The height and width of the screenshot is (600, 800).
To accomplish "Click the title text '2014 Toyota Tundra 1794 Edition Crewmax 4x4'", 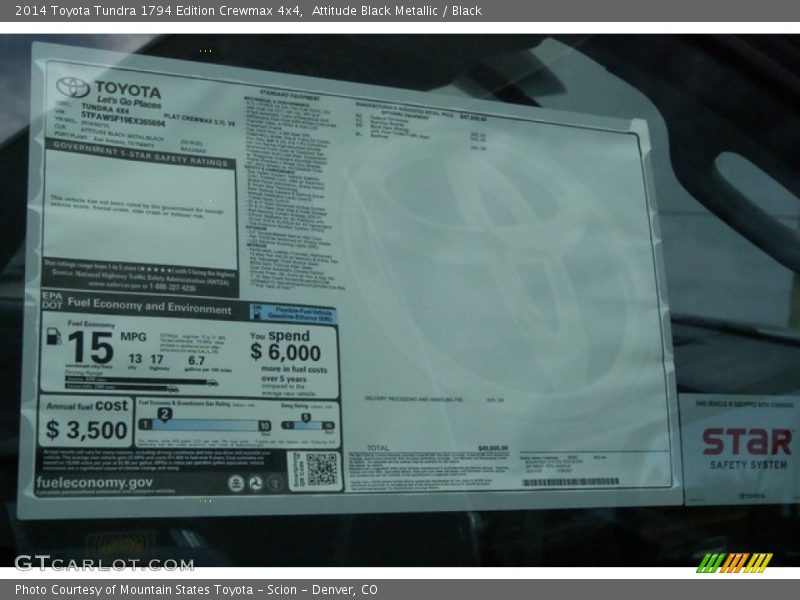I will coord(159,11).
